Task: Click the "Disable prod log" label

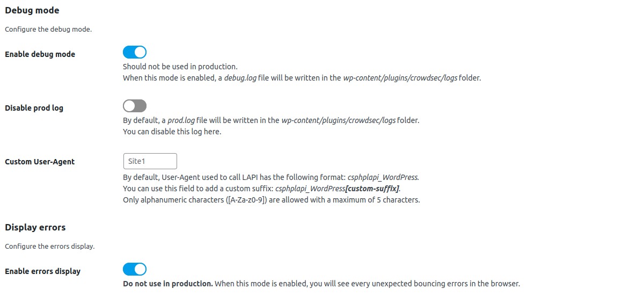Action: tap(34, 108)
